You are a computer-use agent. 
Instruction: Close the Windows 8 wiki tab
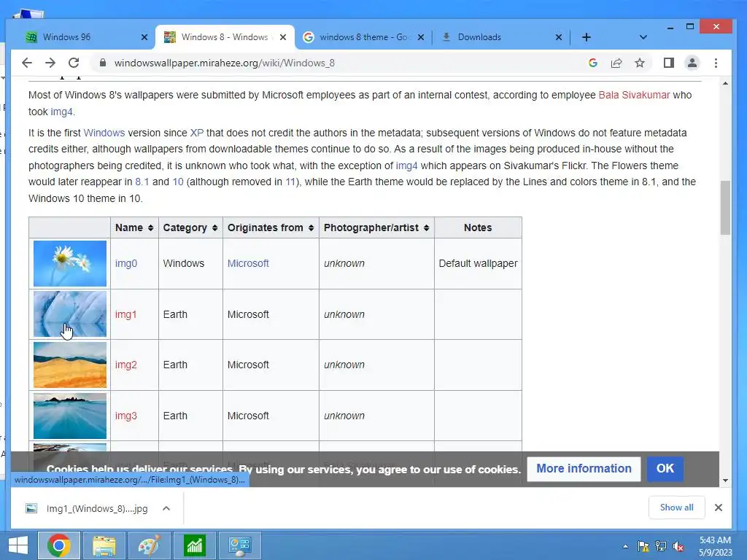click(283, 37)
